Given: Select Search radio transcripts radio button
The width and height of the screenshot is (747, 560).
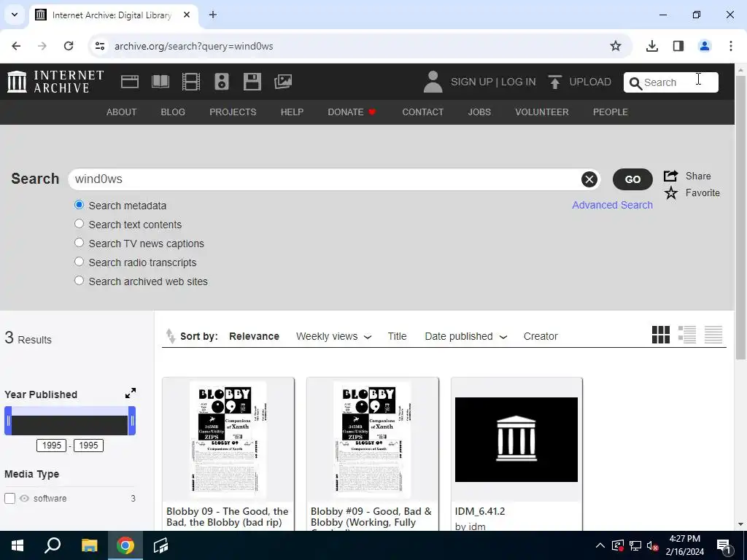Looking at the screenshot, I should pyautogui.click(x=79, y=262).
